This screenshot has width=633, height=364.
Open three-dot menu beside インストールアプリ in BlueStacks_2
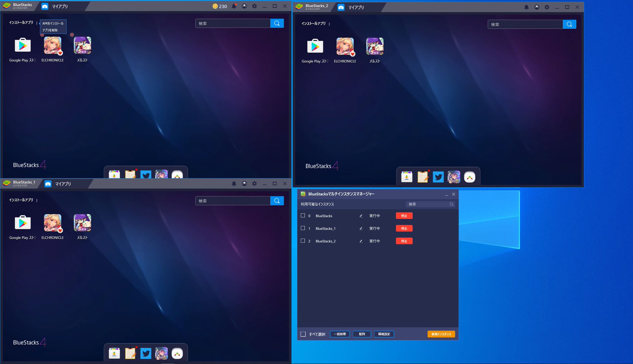[x=329, y=24]
